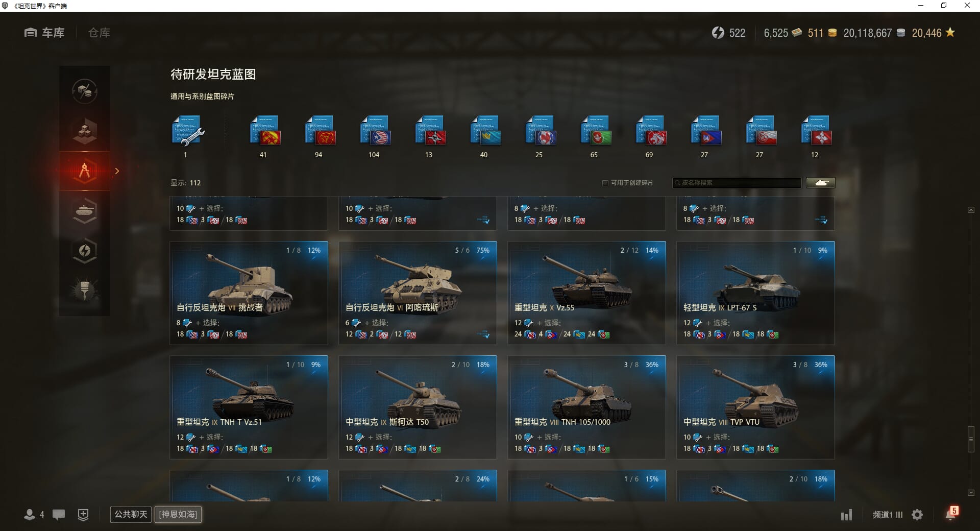Select the universal blueprint fragment with wrench

click(x=187, y=132)
